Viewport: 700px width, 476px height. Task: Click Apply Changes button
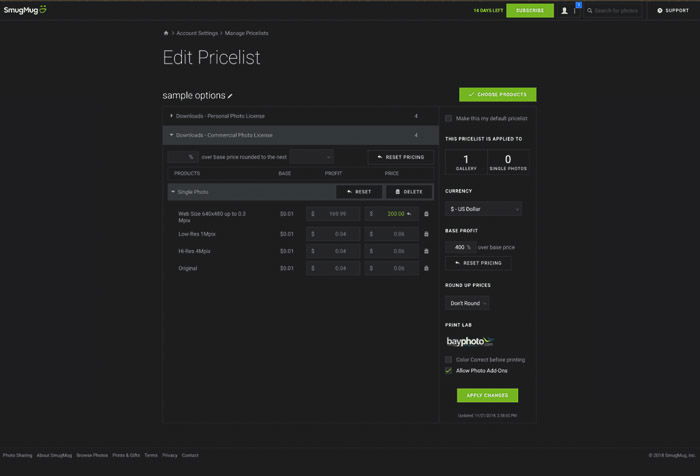pyautogui.click(x=488, y=395)
